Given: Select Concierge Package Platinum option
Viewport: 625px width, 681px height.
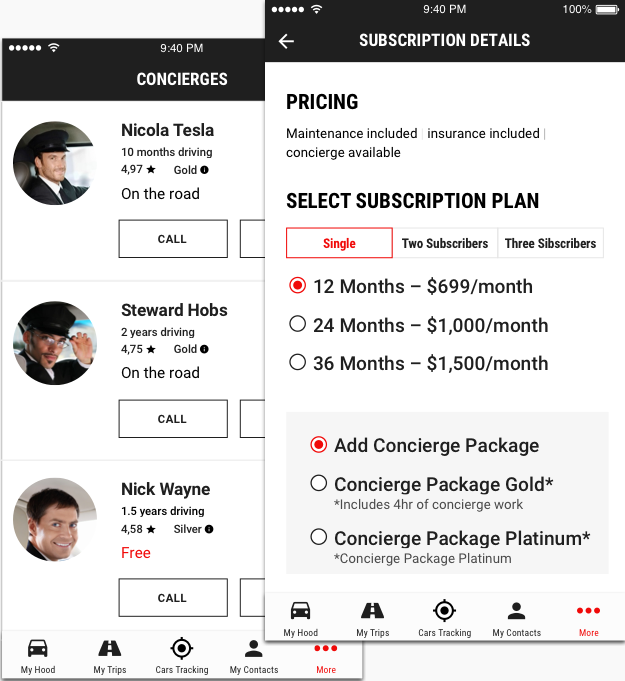Looking at the screenshot, I should [319, 537].
